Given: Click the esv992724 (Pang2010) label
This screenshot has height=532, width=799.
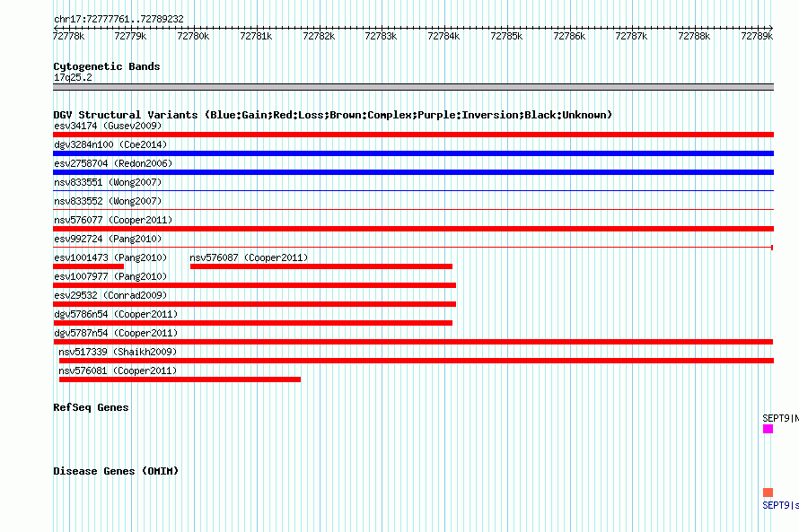Looking at the screenshot, I should (x=108, y=239).
